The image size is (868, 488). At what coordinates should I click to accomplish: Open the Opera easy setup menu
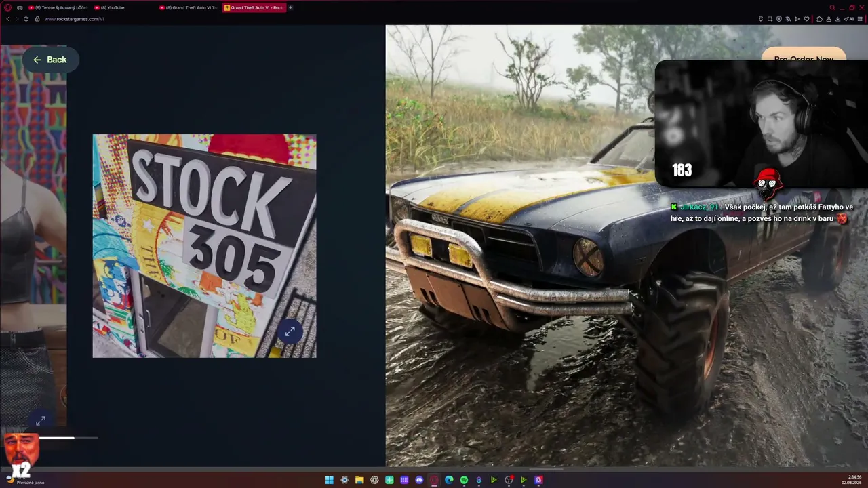(x=861, y=19)
